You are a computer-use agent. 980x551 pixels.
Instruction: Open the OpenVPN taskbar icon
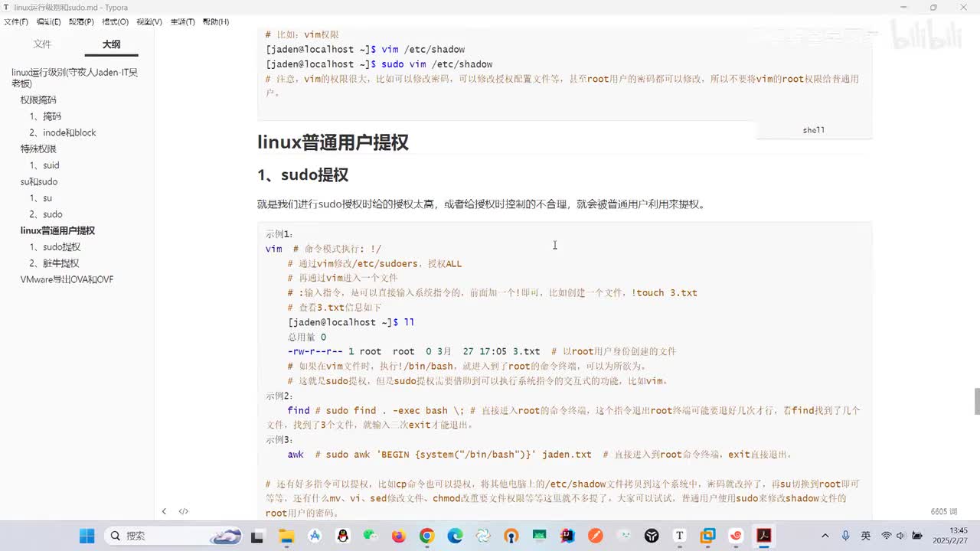coord(511,536)
